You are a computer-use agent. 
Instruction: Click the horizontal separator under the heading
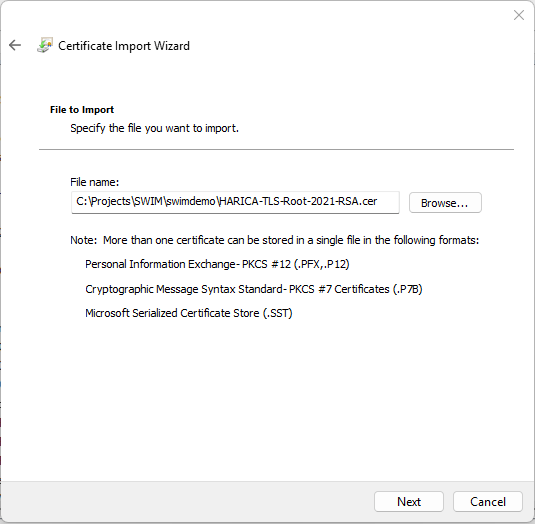(276, 149)
